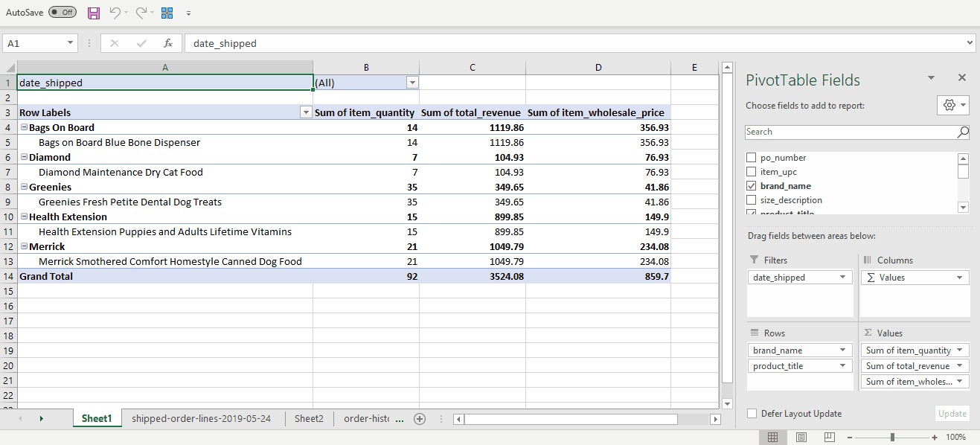Switch to the Sheet2 tab

(309, 418)
